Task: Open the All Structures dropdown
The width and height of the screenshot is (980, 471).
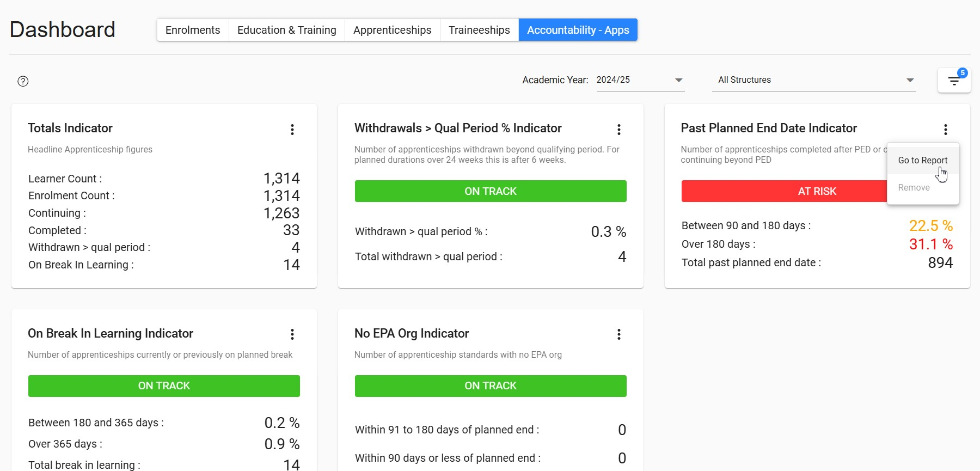Action: 814,80
